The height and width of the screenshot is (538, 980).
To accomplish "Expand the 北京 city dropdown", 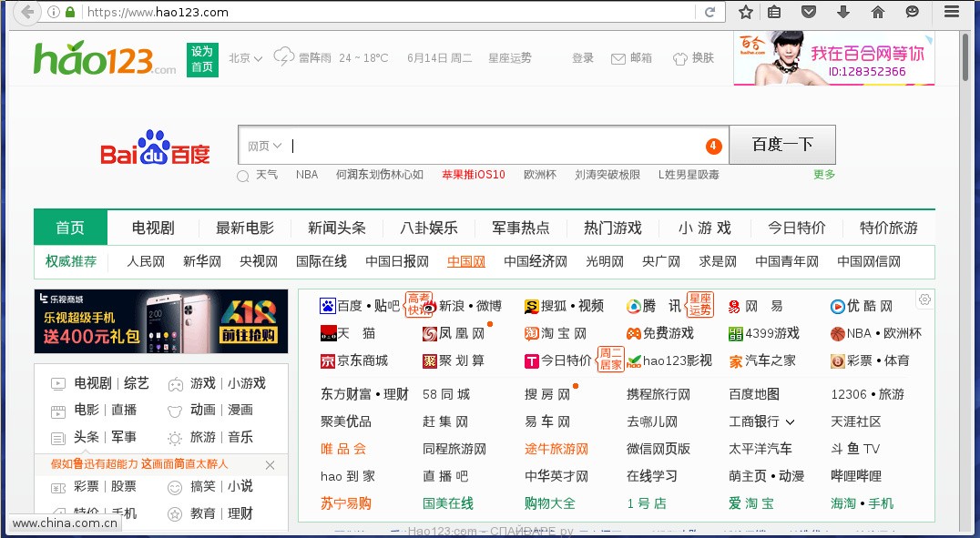I will (245, 58).
